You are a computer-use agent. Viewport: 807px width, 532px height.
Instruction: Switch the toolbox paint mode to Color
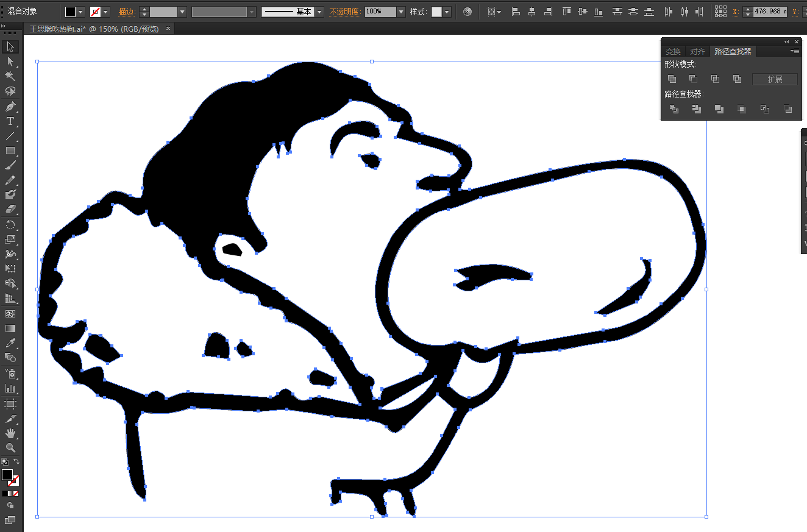click(4, 494)
